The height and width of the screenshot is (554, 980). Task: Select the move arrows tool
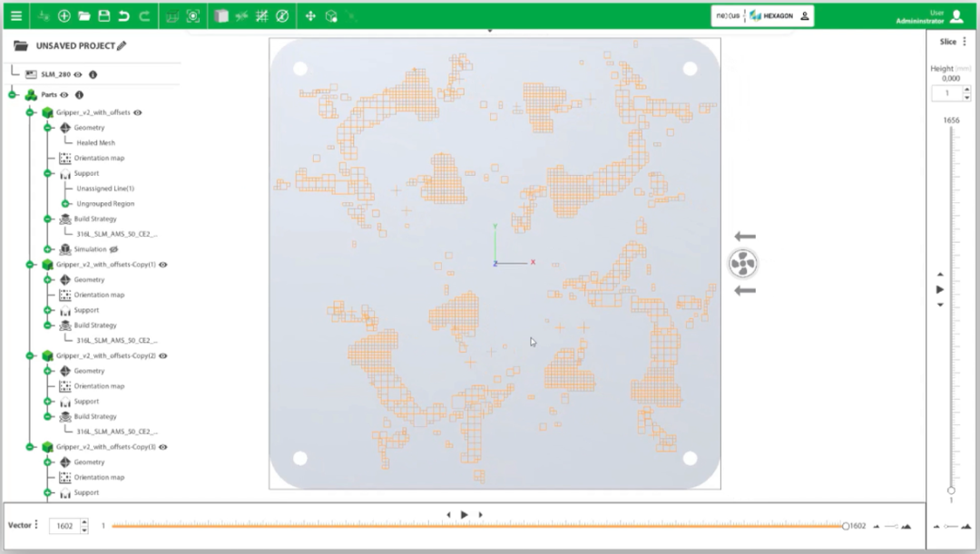pyautogui.click(x=310, y=16)
